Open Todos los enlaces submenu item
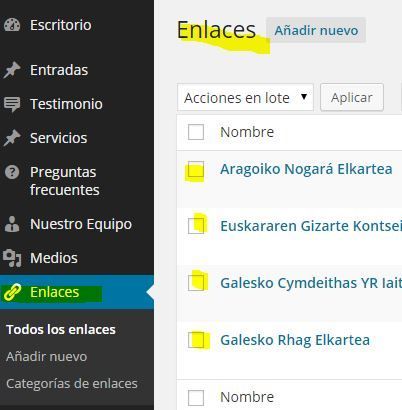 (x=61, y=330)
